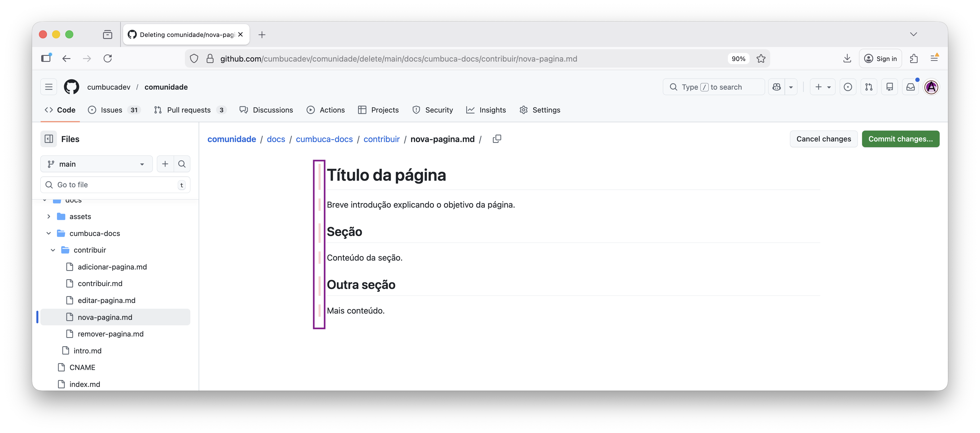Reset the 90% zoom level badge
The width and height of the screenshot is (980, 433).
click(738, 59)
